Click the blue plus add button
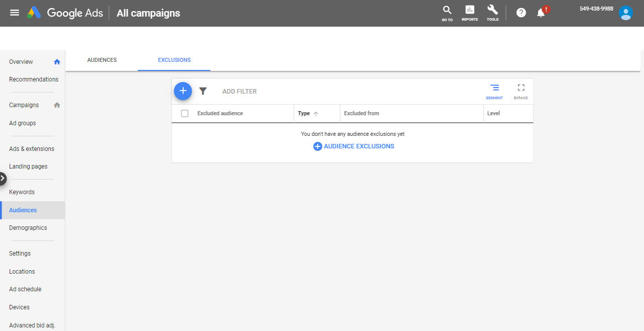The width and height of the screenshot is (644, 331). [183, 91]
